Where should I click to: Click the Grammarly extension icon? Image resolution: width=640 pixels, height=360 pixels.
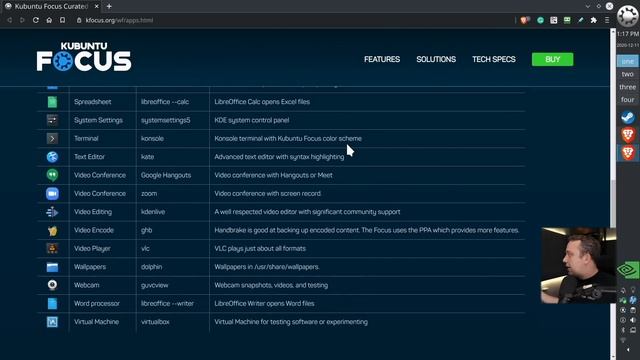[540, 20]
